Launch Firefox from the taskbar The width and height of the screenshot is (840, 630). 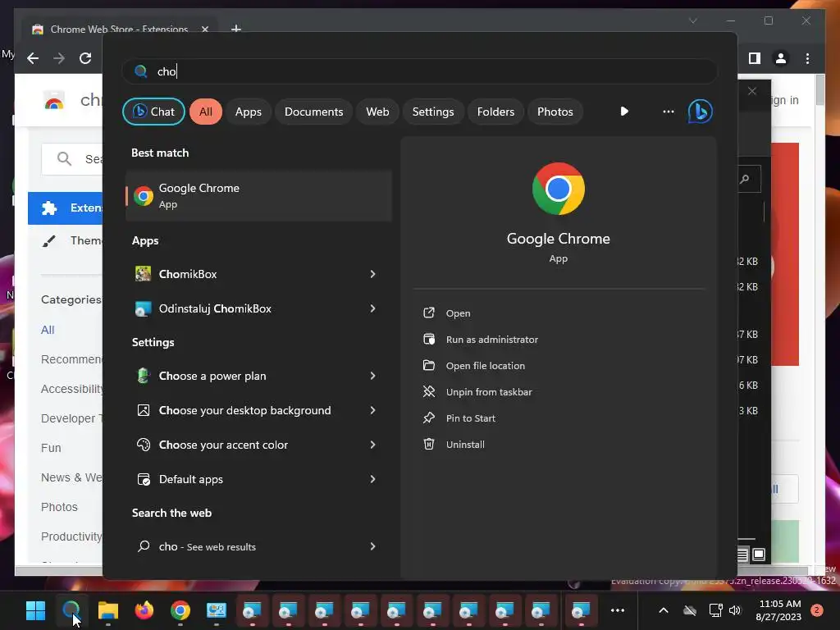pyautogui.click(x=144, y=610)
